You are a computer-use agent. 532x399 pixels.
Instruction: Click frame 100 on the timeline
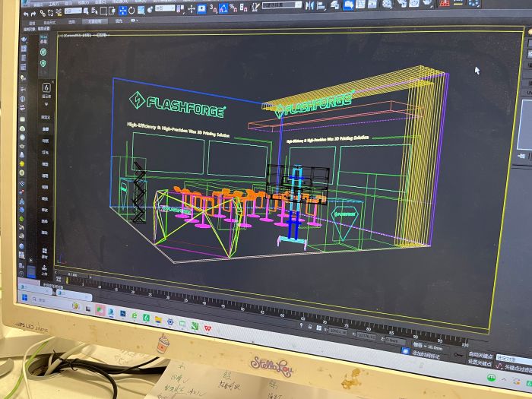pyautogui.click(x=465, y=344)
